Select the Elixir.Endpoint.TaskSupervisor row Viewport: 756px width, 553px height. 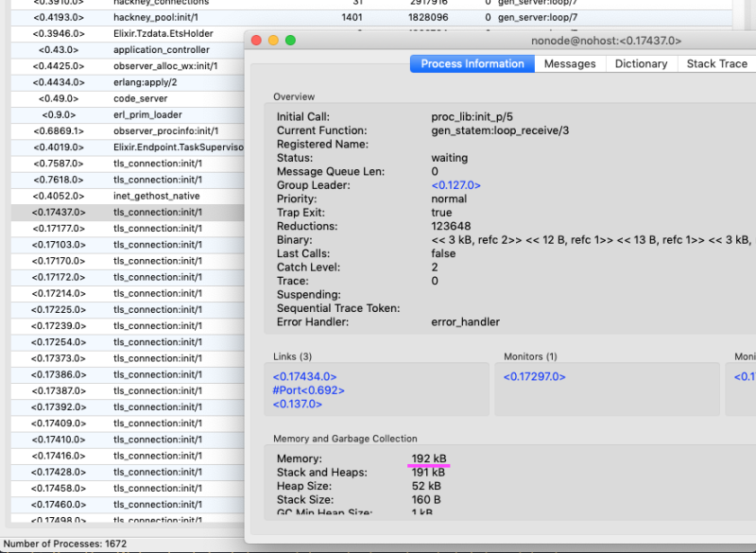point(123,147)
